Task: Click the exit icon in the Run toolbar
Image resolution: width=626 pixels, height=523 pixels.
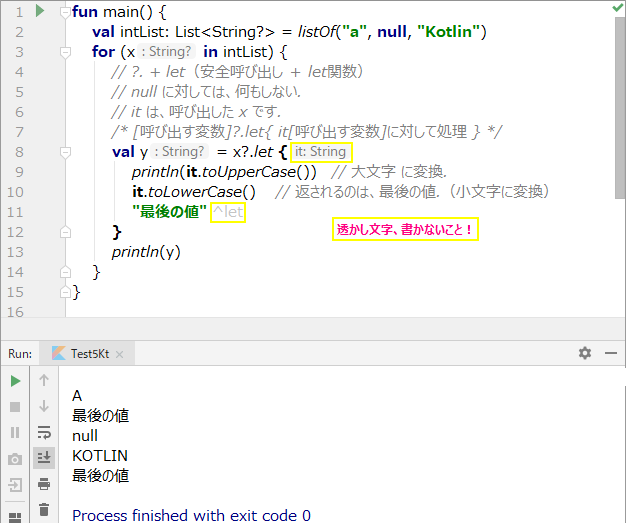Action: (15, 485)
